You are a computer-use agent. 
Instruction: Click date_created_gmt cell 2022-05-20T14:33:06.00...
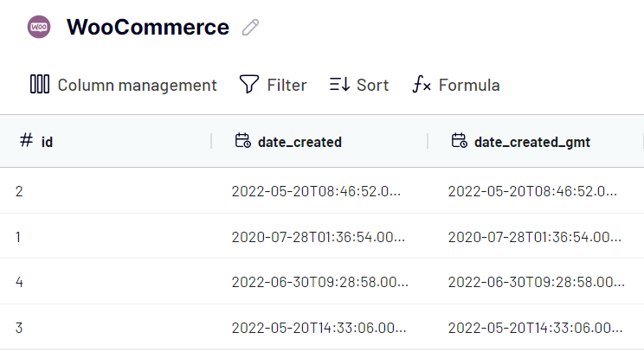pyautogui.click(x=536, y=327)
